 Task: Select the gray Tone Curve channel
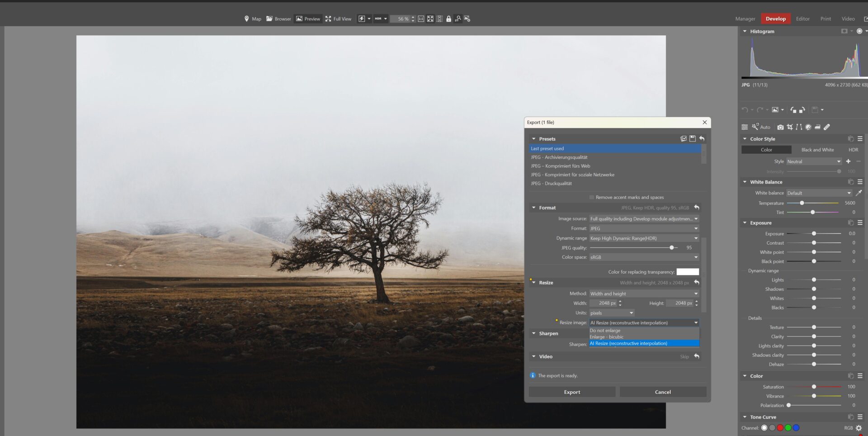(772, 428)
